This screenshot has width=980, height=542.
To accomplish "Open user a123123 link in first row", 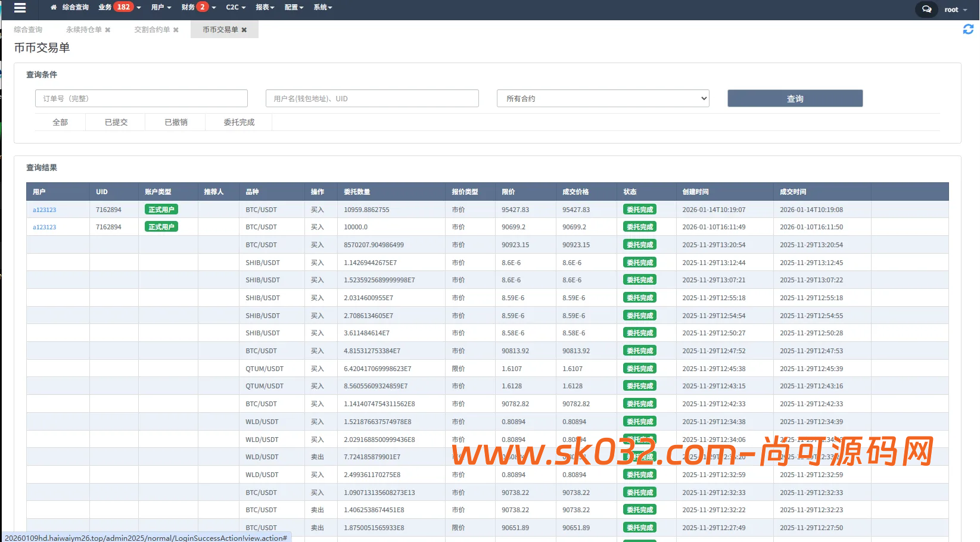I will (x=45, y=210).
